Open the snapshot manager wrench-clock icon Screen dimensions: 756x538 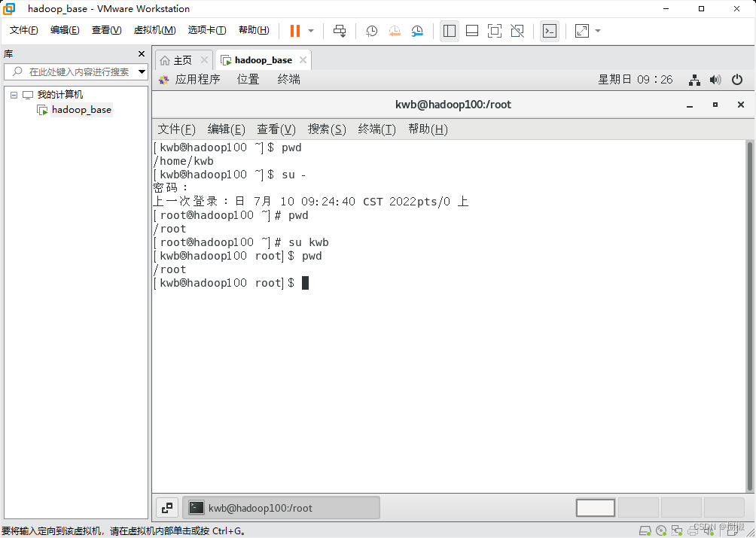tap(417, 31)
